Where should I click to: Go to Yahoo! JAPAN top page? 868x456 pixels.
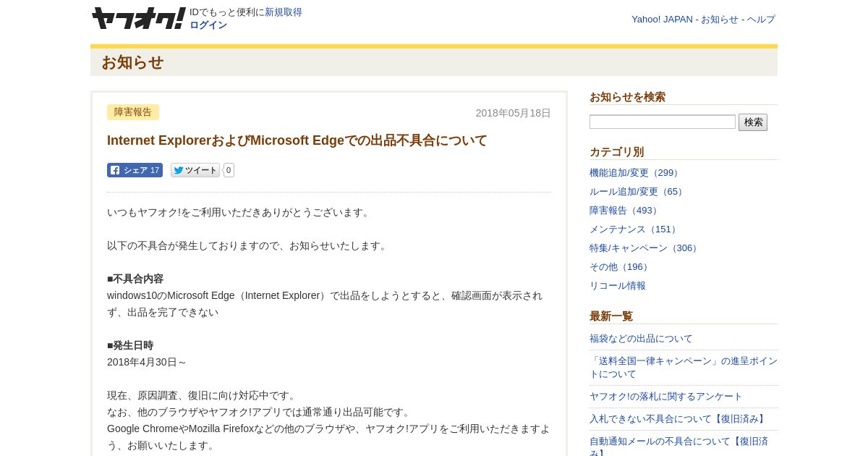(662, 20)
